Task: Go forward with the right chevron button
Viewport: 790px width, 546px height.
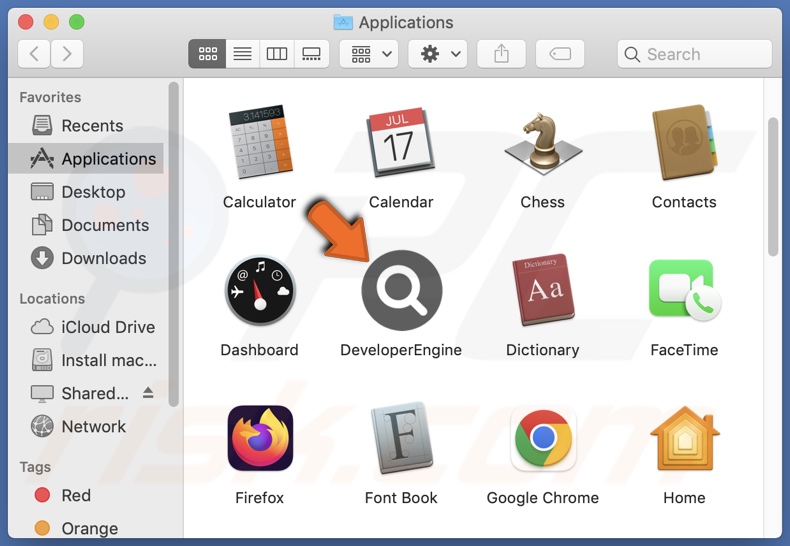Action: 67,53
